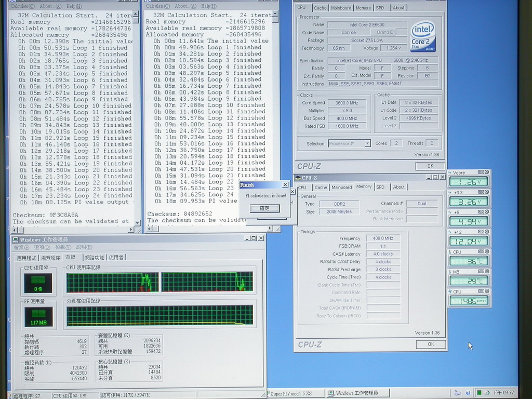This screenshot has height=399, width=532.
Task: Click the taskbar clock showing 下午 09:37
Action: pyautogui.click(x=503, y=393)
